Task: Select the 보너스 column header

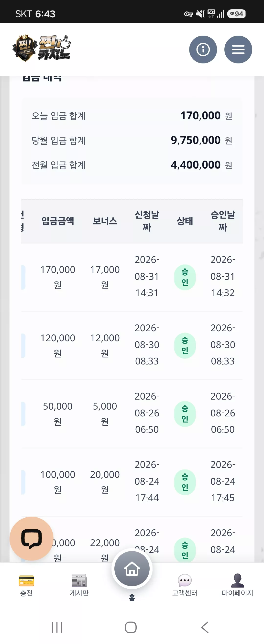Action: coord(105,221)
